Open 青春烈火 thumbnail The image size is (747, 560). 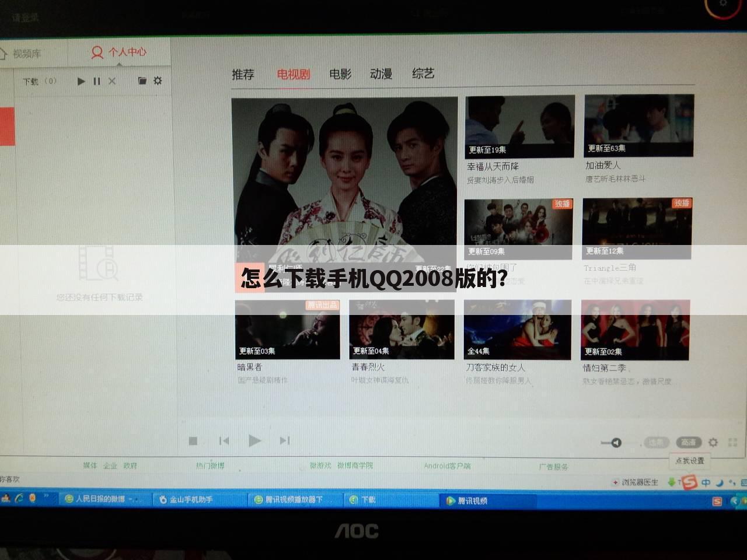click(402, 330)
